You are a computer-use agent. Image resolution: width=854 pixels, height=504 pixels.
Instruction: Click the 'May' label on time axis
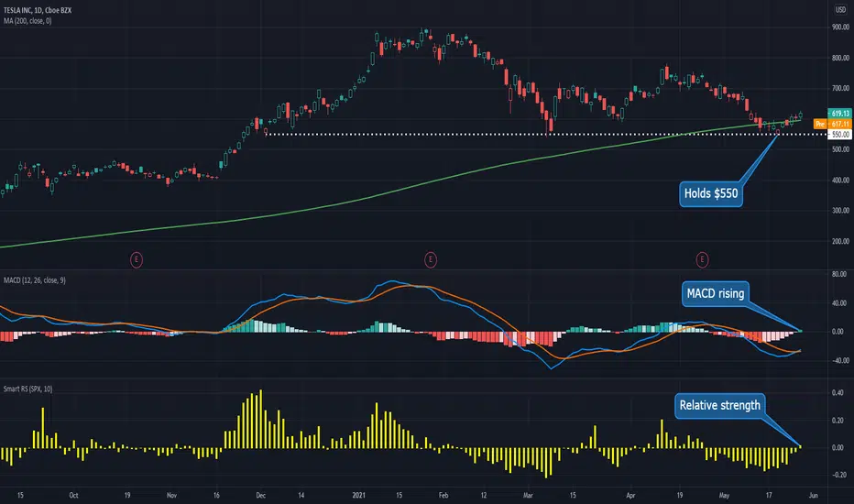[724, 495]
